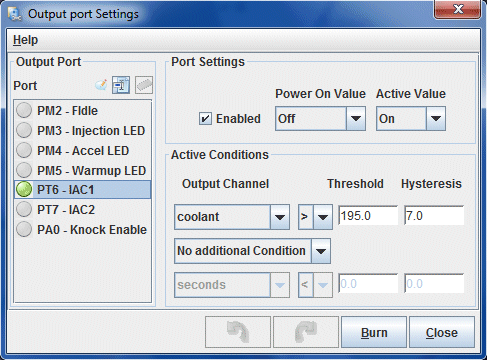487x360 pixels.
Task: Select PA0 - Knock Enable port
Action: (82, 230)
